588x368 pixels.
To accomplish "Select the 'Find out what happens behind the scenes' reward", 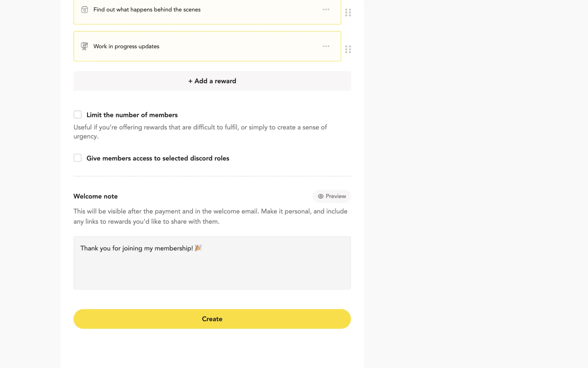I will coord(147,10).
